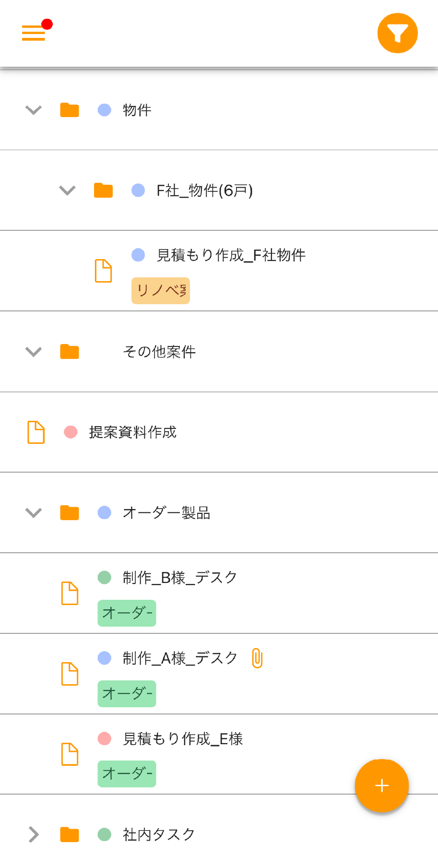Viewport: 438px width, 868px height.
Task: Click the 物件 folder icon
Action: 69,109
